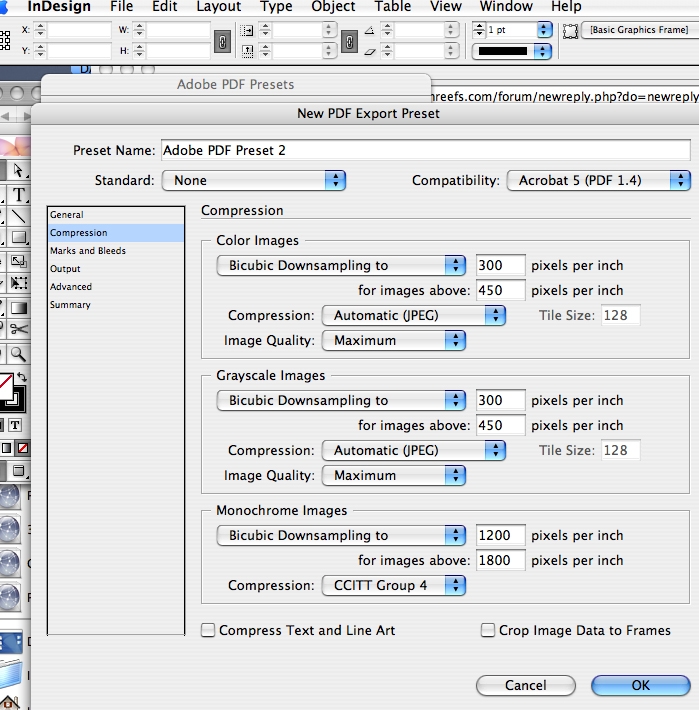Screen dimensions: 699x710
Task: Open the Window menu
Action: (506, 6)
